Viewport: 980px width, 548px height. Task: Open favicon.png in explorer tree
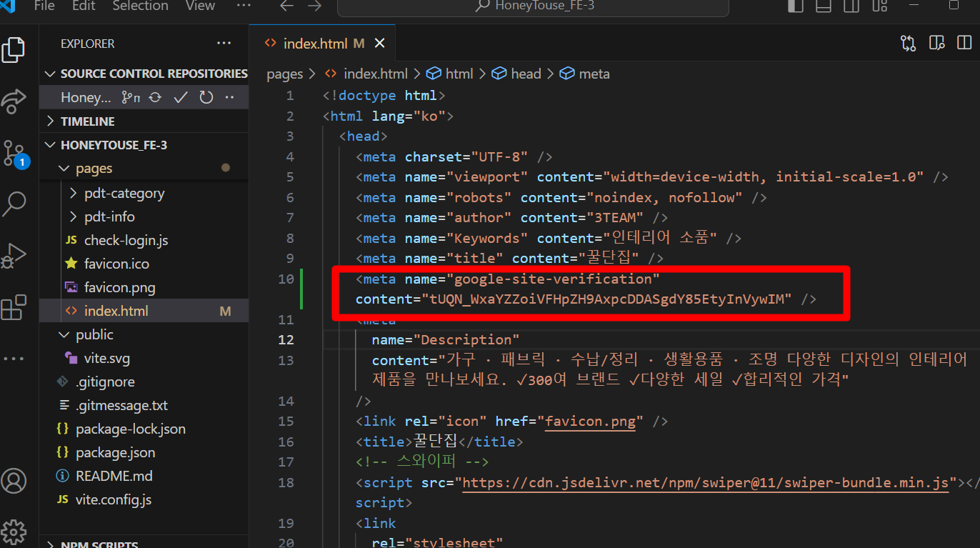[x=144, y=287]
